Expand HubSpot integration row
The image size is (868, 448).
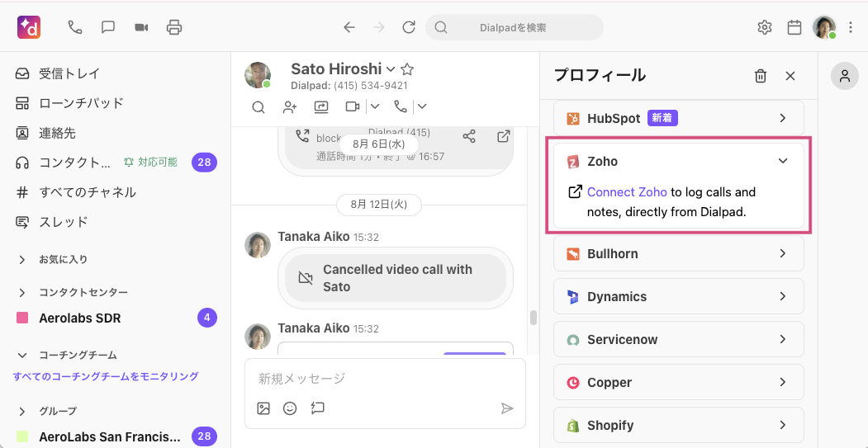(679, 118)
